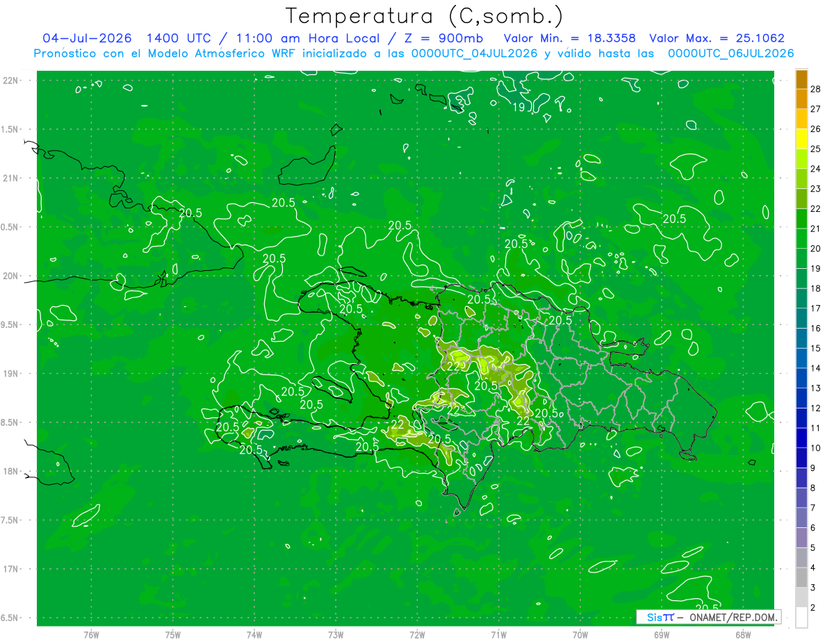
Task: Click the 17N latitude axis label
Action: (11, 569)
